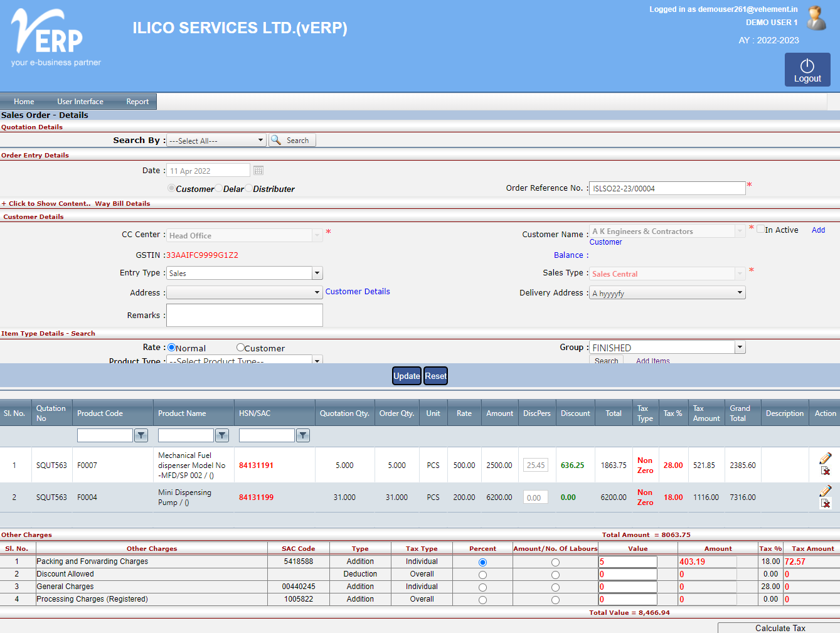
Task: Click the Order Reference No. field
Action: coord(667,188)
